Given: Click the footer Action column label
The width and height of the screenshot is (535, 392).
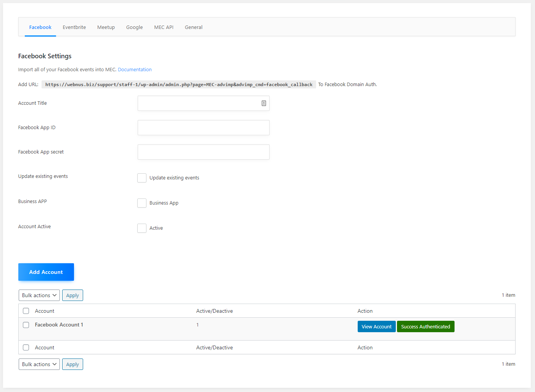Looking at the screenshot, I should pos(365,347).
